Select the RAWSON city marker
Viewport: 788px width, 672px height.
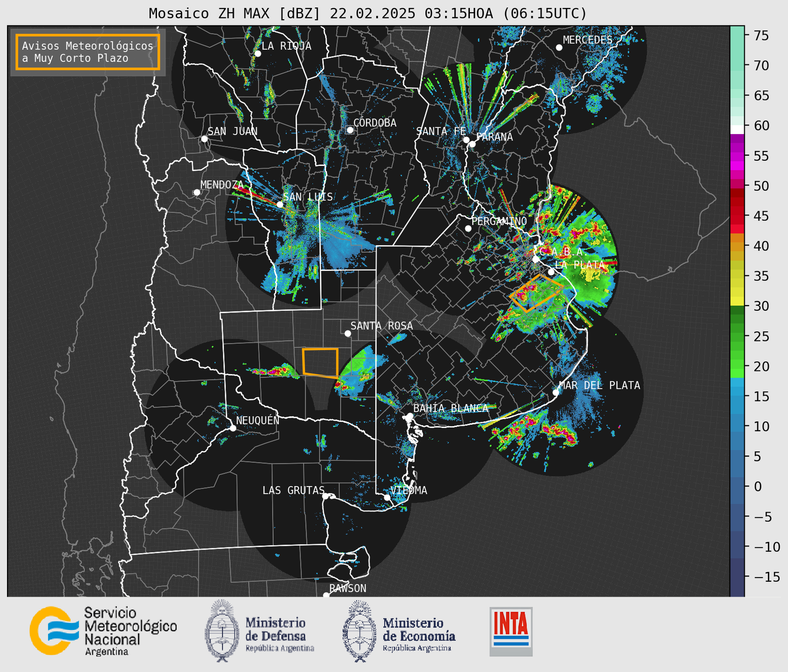tap(326, 595)
